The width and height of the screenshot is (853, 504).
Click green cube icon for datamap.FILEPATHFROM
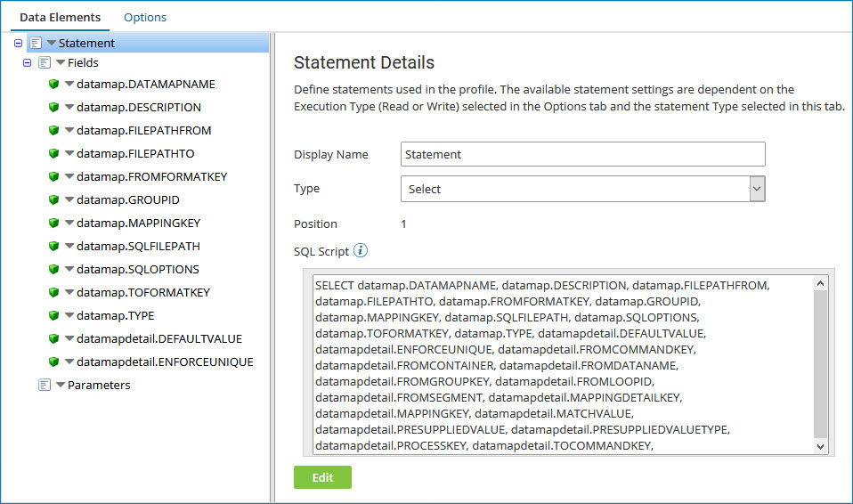pyautogui.click(x=53, y=130)
